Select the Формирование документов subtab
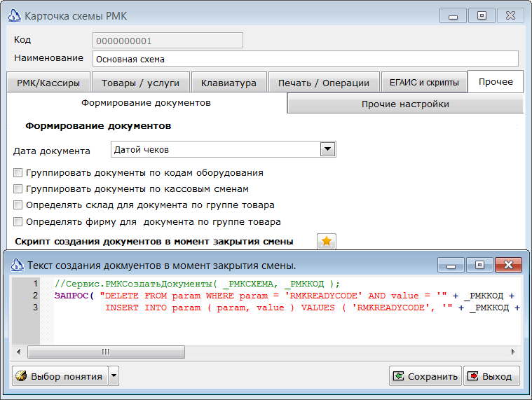 pos(146,103)
